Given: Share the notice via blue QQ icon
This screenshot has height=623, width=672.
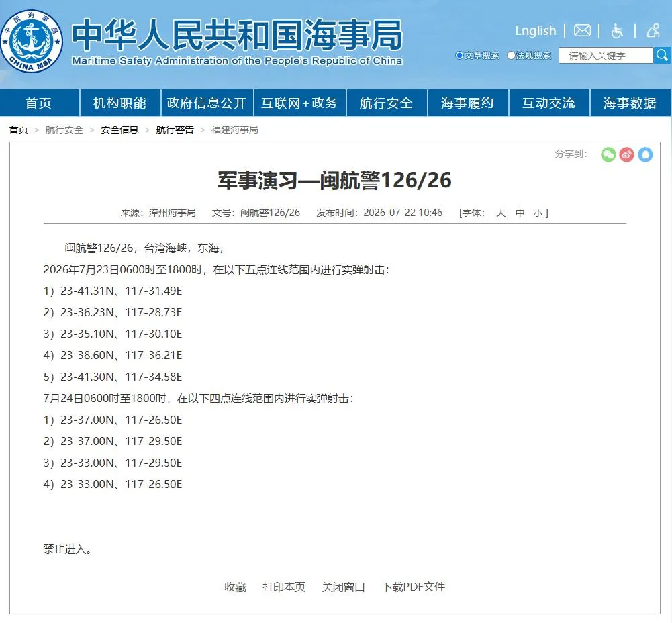Looking at the screenshot, I should (x=645, y=154).
